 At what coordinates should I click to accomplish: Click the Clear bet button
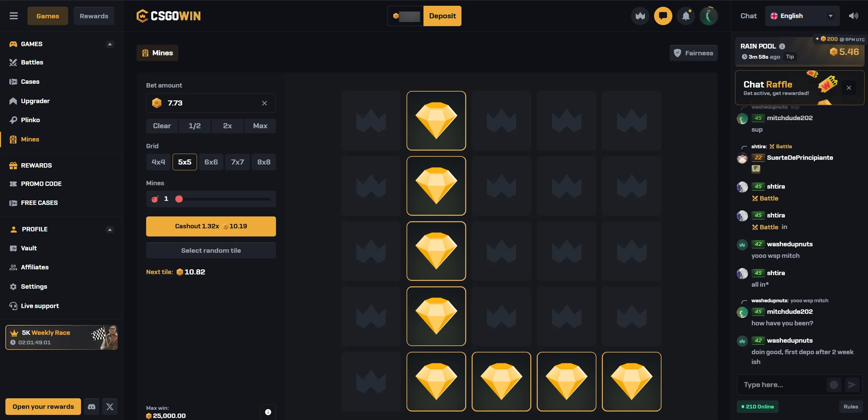pos(162,126)
